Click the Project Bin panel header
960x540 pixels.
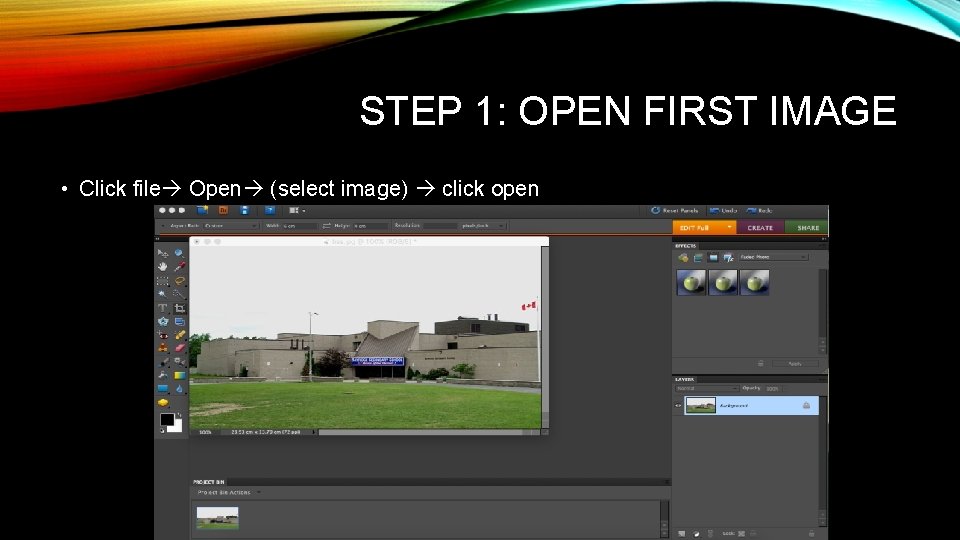[x=209, y=482]
